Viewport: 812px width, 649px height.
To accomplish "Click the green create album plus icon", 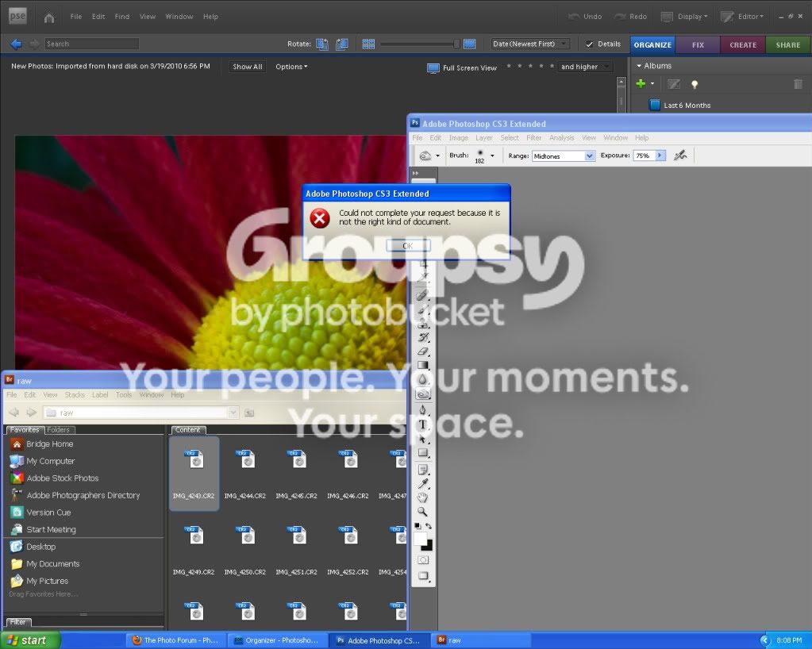I will pos(641,84).
